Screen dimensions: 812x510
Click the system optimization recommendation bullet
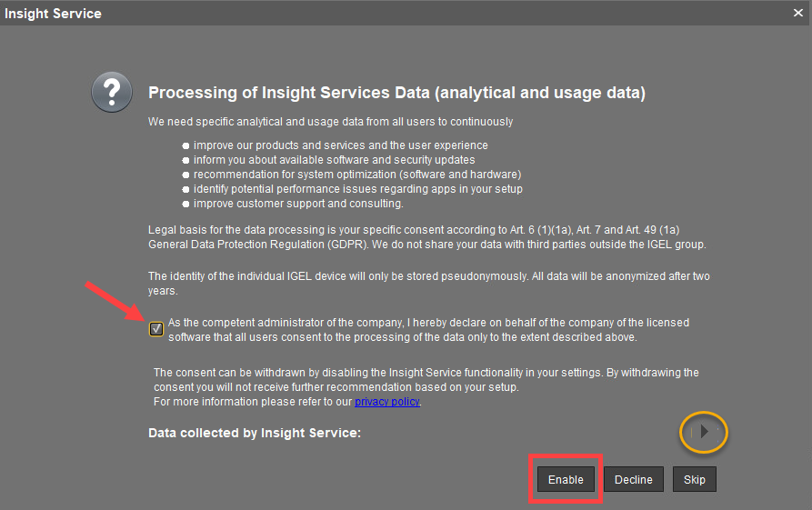pyautogui.click(x=356, y=175)
